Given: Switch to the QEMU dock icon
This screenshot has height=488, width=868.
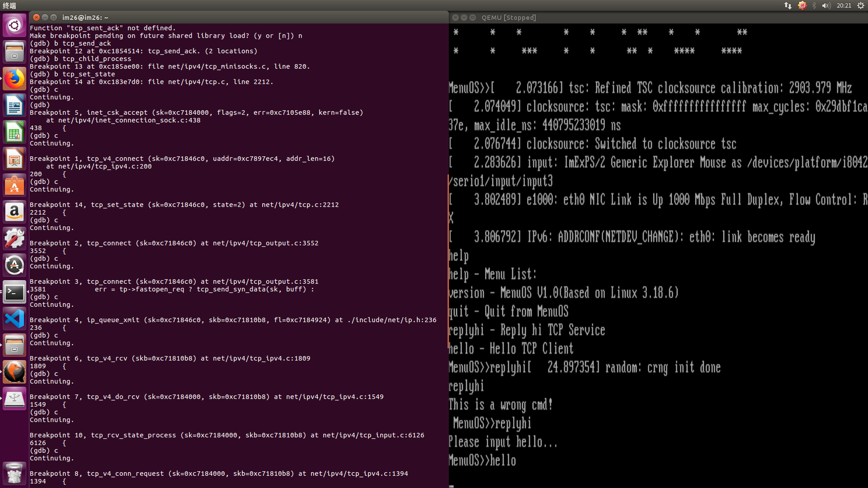Looking at the screenshot, I should click(14, 372).
